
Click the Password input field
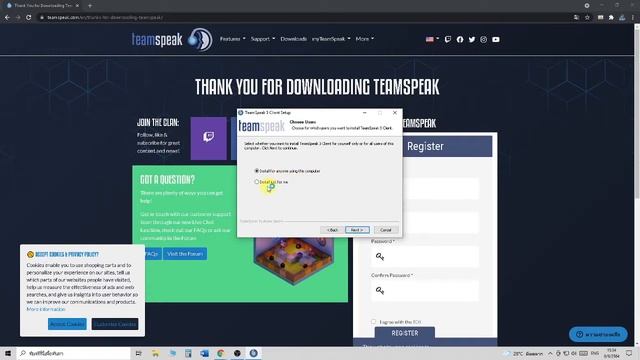pos(424,256)
